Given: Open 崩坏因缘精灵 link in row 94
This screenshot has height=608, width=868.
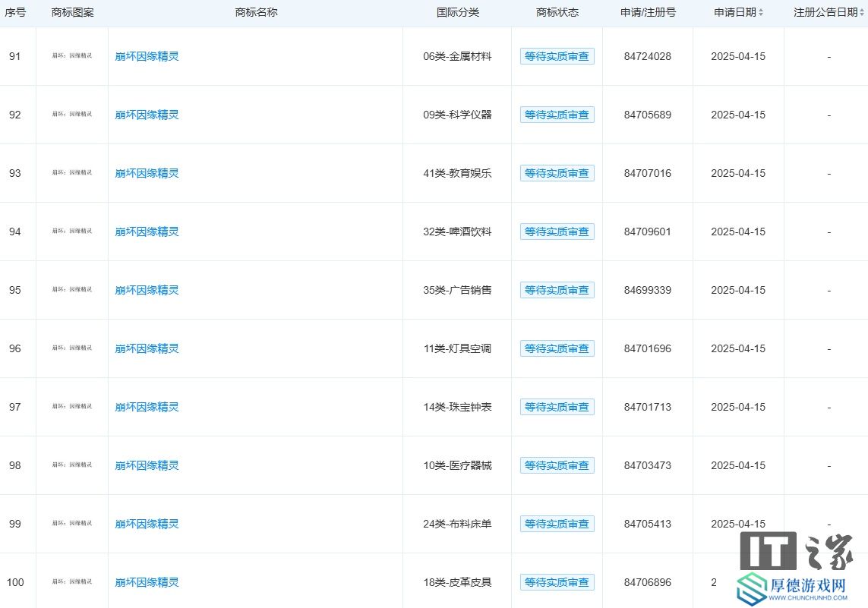Looking at the screenshot, I should click(x=147, y=232).
